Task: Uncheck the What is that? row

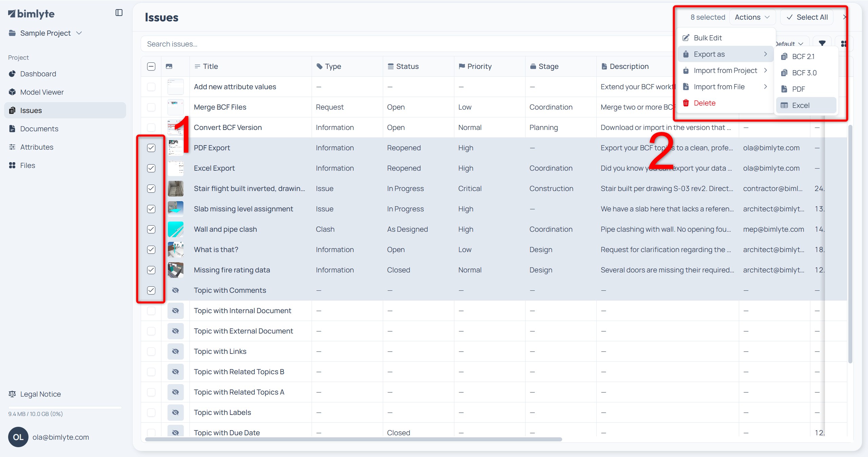Action: point(151,250)
